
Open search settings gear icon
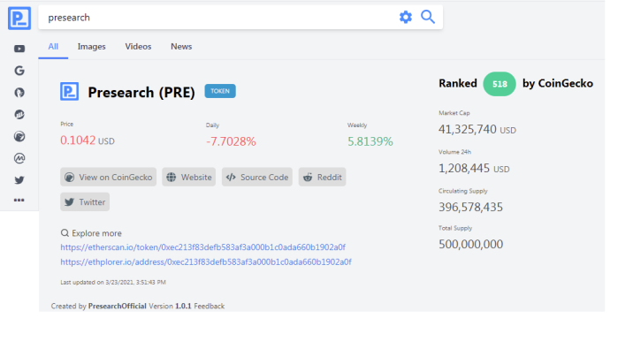(x=406, y=17)
